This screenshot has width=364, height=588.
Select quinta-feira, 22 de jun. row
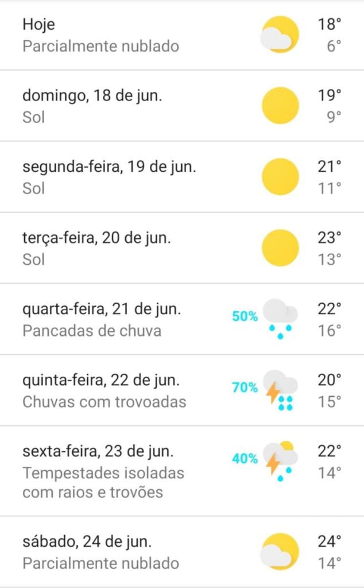tap(101, 381)
